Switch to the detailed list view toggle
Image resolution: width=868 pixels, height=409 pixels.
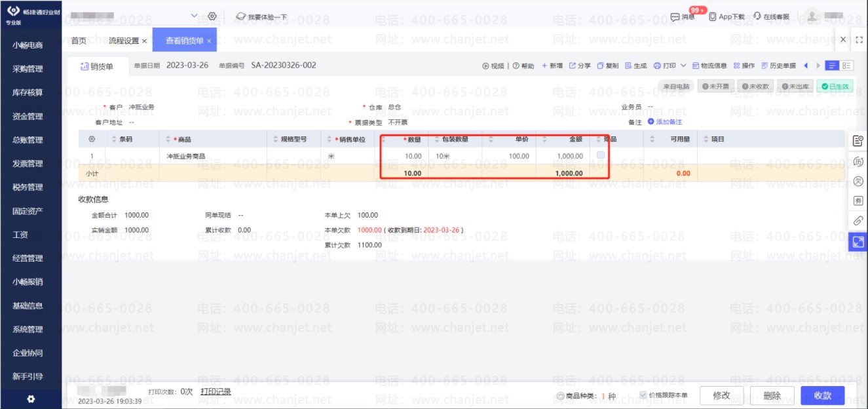847,66
